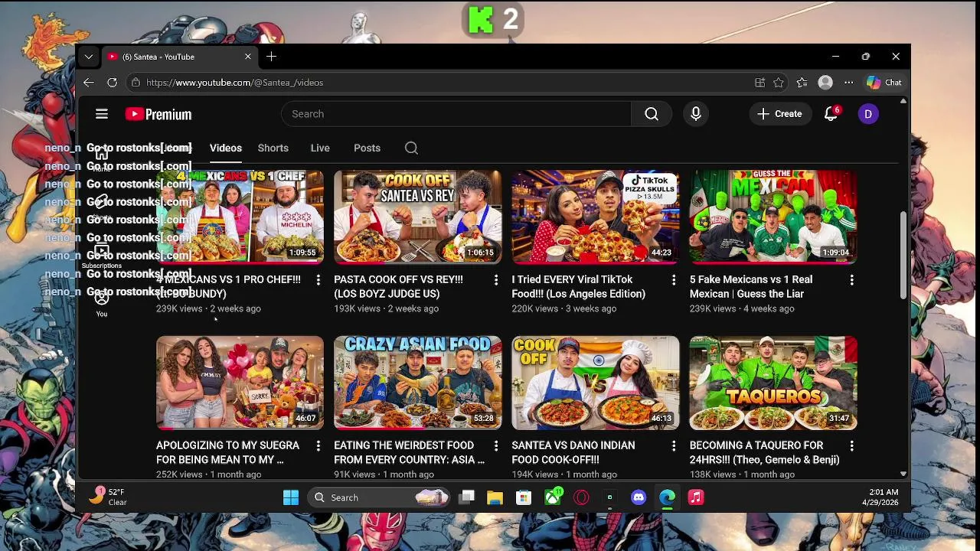Click the search magnifier button
980x551 pixels.
(652, 114)
